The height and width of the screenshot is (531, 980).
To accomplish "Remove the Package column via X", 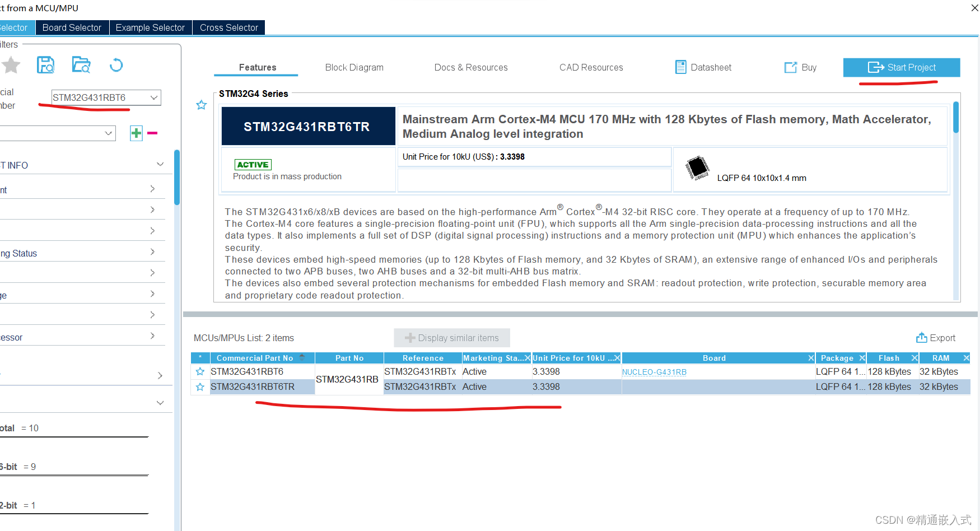I will (862, 358).
